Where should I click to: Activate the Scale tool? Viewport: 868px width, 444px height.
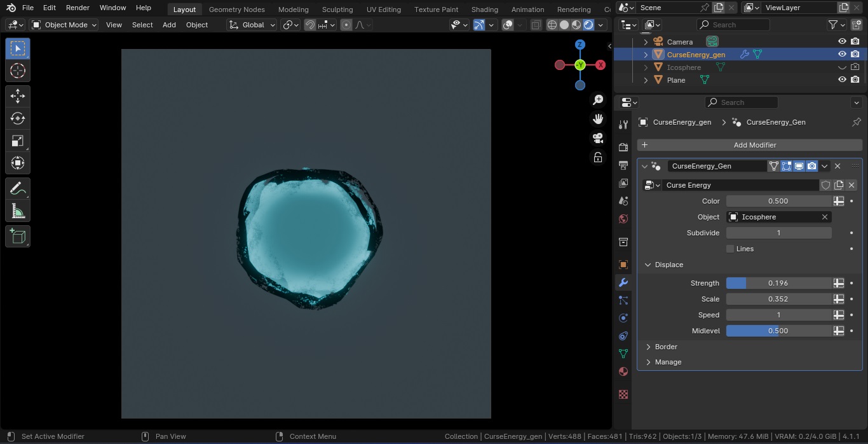(18, 141)
